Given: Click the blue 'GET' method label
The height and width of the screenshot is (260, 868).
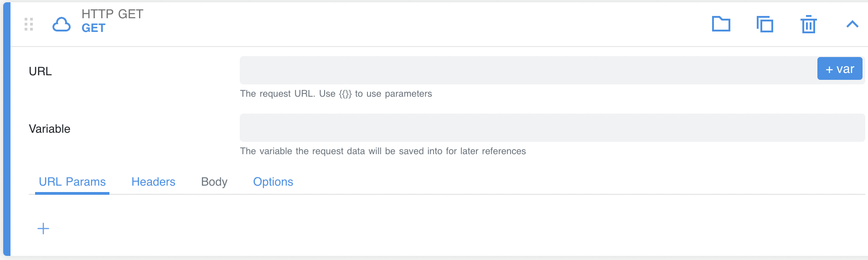Looking at the screenshot, I should (x=93, y=28).
